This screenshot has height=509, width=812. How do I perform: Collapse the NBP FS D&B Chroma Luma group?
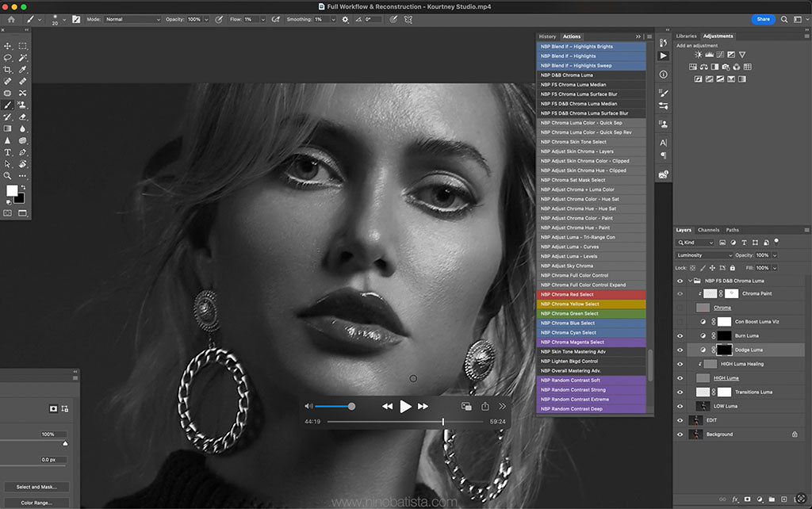pos(690,280)
